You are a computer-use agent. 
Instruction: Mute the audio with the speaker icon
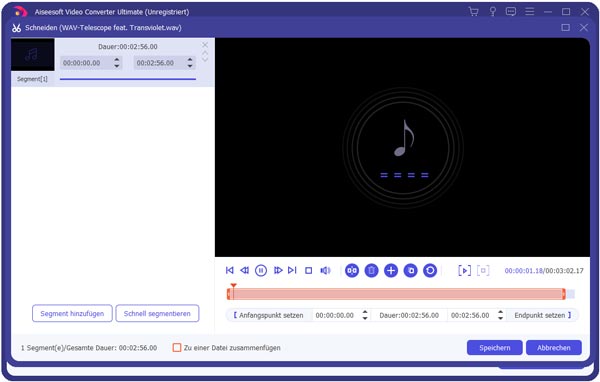point(325,271)
